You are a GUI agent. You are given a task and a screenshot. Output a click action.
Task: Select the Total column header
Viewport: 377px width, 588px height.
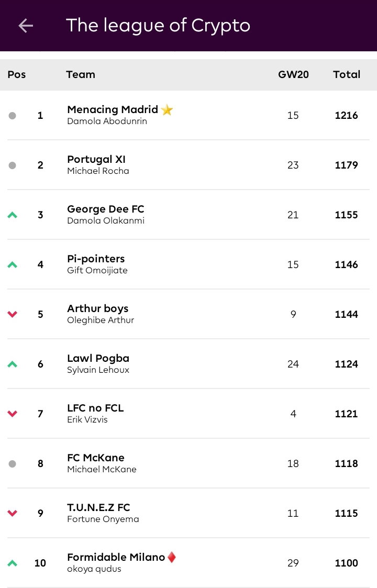click(x=347, y=75)
